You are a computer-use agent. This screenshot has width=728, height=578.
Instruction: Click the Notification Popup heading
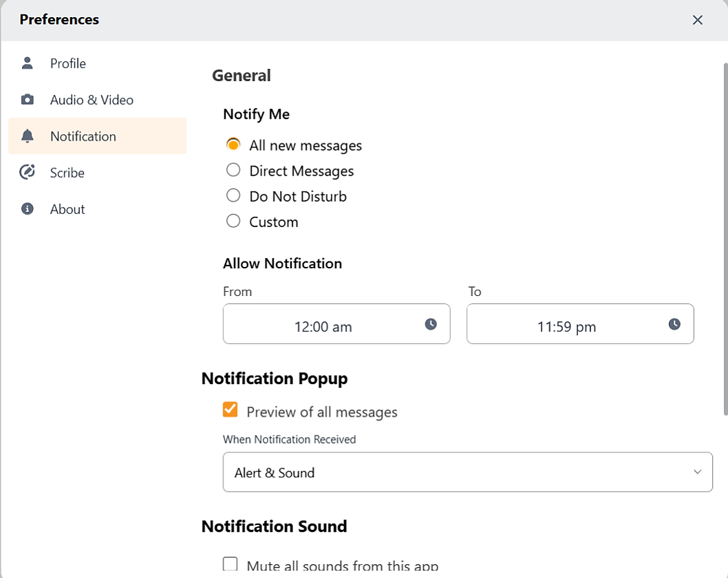(x=275, y=379)
